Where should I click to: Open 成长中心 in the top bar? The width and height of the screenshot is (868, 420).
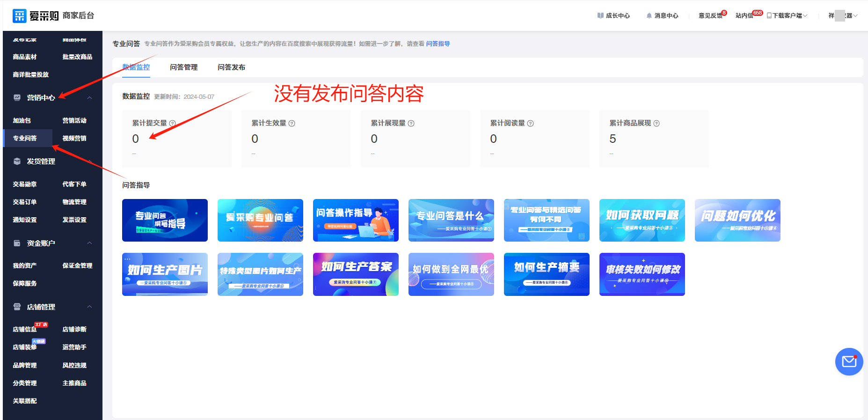pyautogui.click(x=613, y=15)
